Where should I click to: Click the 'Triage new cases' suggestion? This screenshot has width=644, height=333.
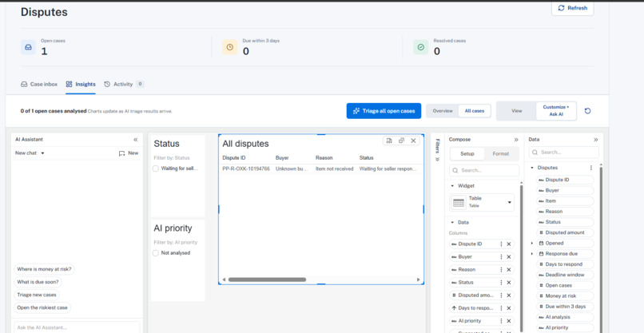pyautogui.click(x=37, y=295)
